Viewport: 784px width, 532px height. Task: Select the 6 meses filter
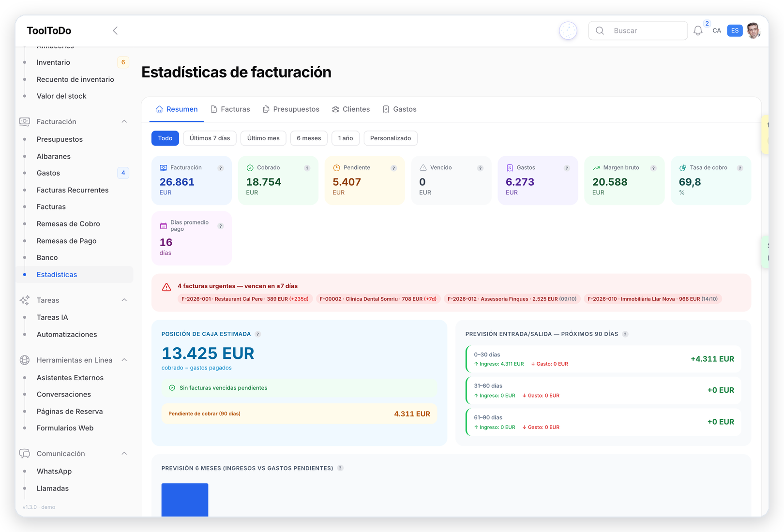tap(309, 138)
